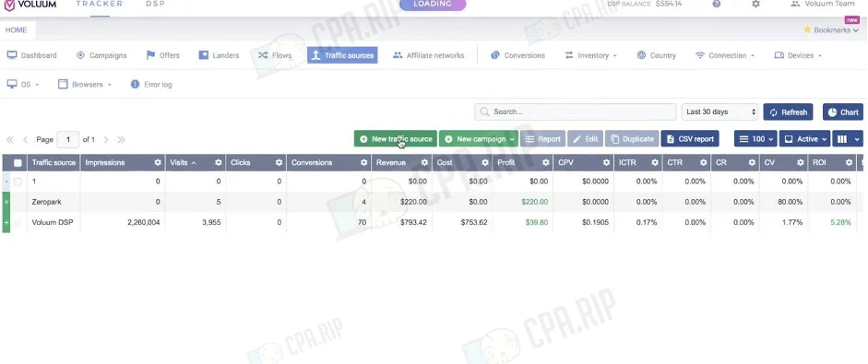Open the Campaigns view
This screenshot has height=364, width=868.
coord(101,55)
